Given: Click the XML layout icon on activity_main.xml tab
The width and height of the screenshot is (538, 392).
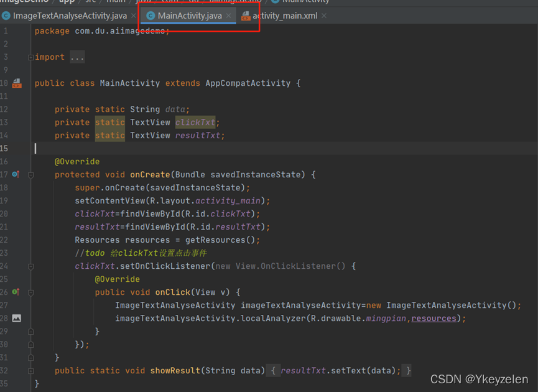Looking at the screenshot, I should point(246,16).
